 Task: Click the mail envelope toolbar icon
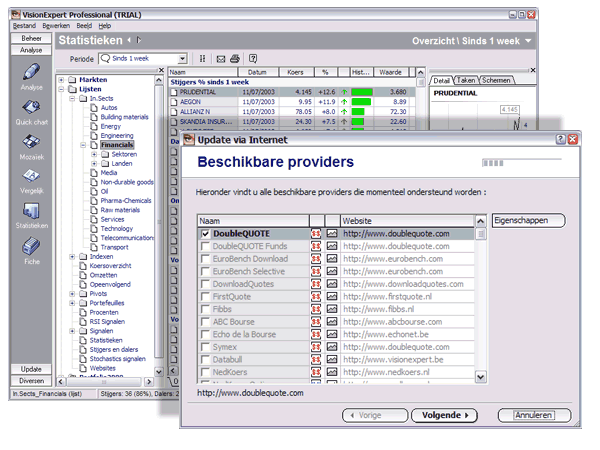(x=220, y=59)
